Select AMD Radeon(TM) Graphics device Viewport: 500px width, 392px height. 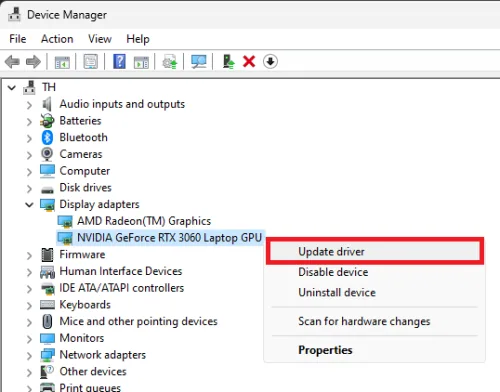point(144,221)
